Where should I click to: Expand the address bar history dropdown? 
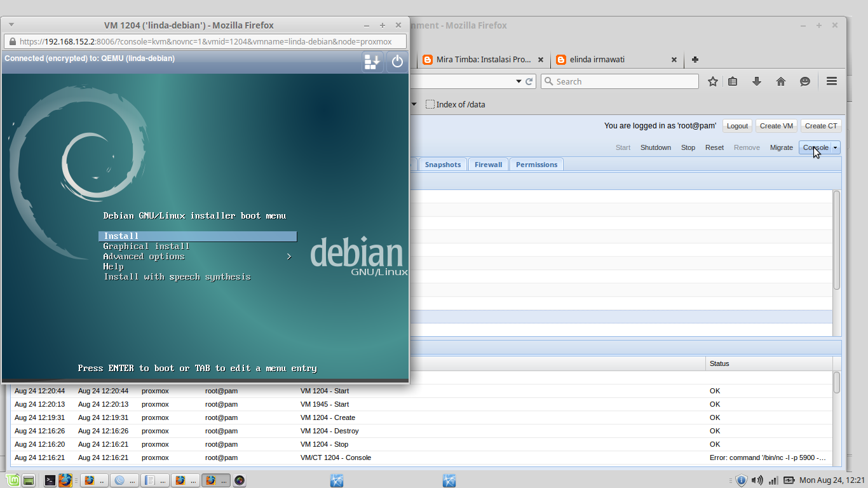(519, 81)
